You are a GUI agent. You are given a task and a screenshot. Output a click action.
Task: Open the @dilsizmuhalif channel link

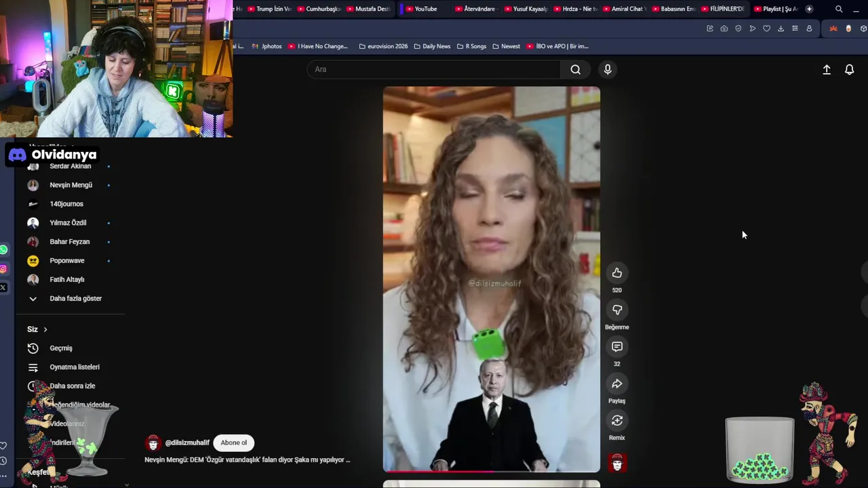[x=187, y=443]
